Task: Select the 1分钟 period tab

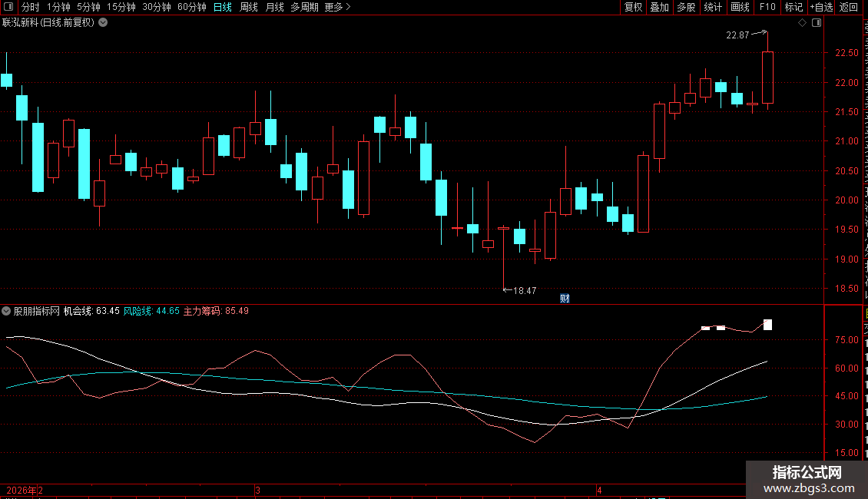Action: click(x=58, y=7)
